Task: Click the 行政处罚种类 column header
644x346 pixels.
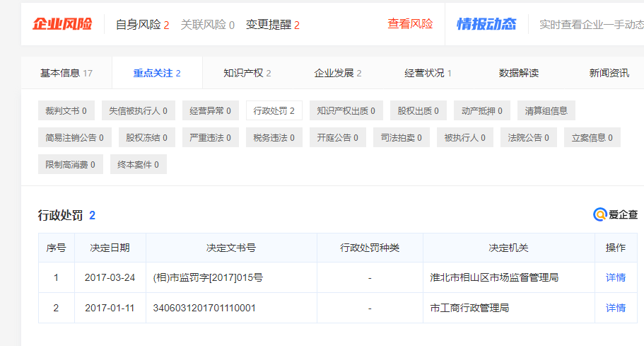Action: tap(370, 248)
